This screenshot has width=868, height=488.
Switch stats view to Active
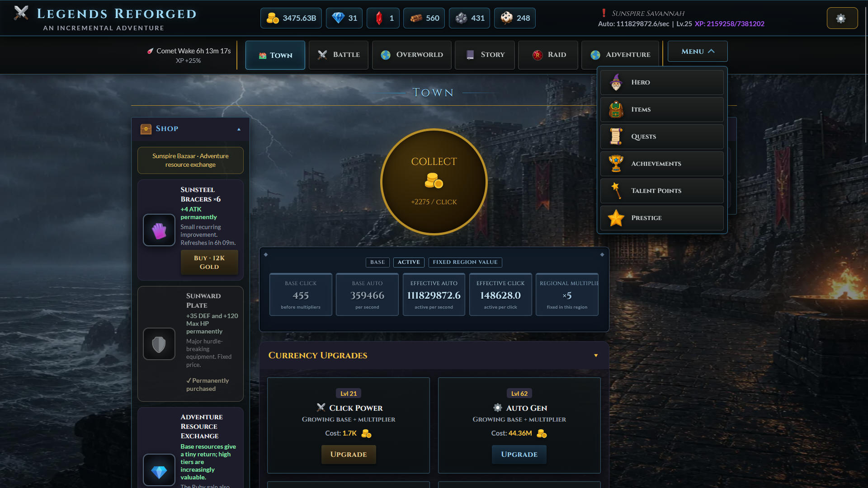(409, 262)
